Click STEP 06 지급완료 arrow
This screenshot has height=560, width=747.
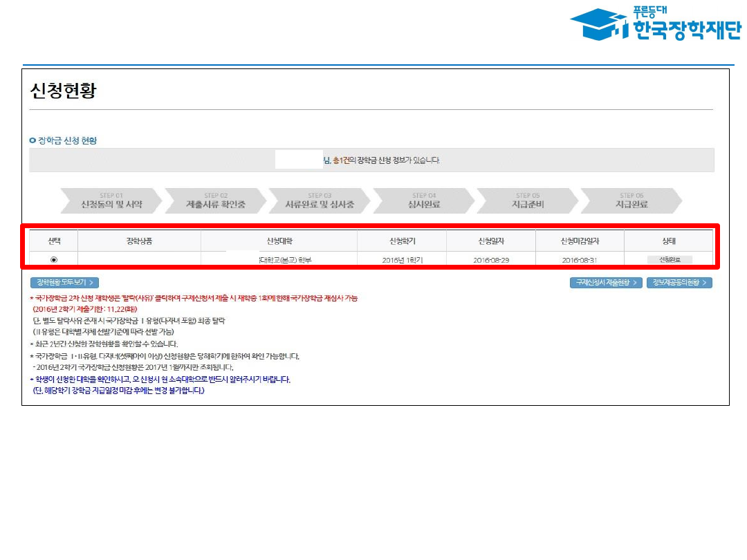tap(631, 200)
